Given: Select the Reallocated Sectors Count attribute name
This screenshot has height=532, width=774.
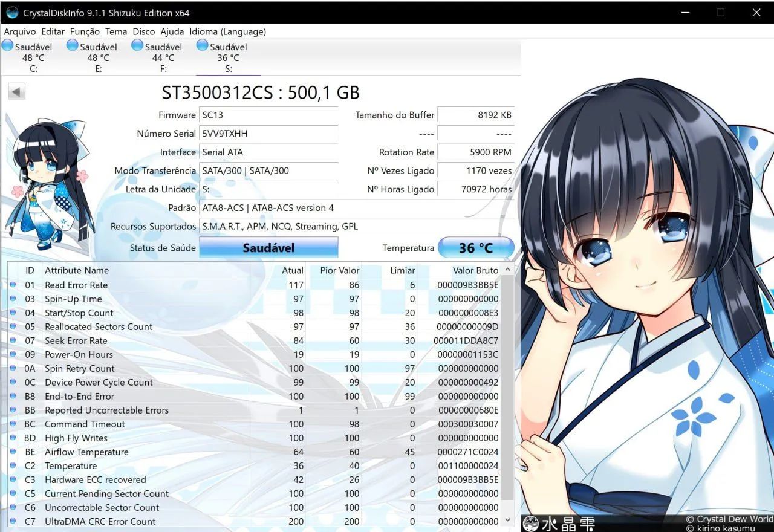Looking at the screenshot, I should 99,326.
